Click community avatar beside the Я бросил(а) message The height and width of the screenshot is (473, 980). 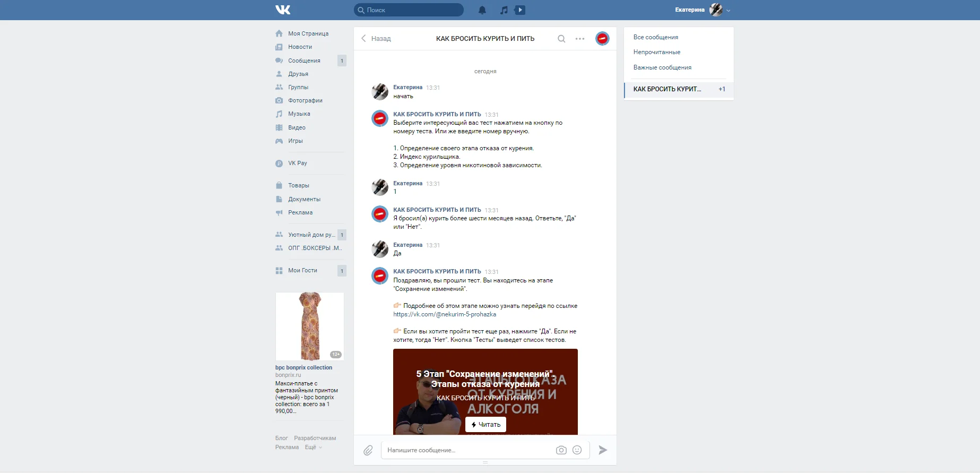click(x=380, y=214)
